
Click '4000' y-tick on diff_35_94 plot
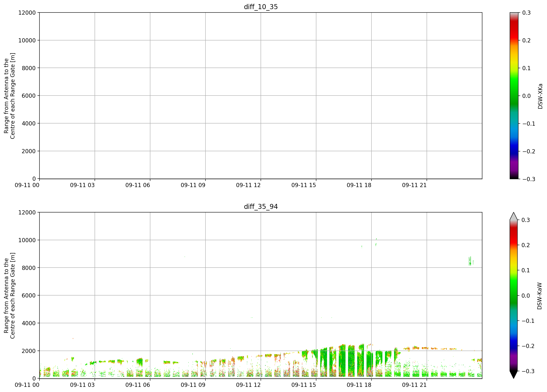pyautogui.click(x=29, y=323)
